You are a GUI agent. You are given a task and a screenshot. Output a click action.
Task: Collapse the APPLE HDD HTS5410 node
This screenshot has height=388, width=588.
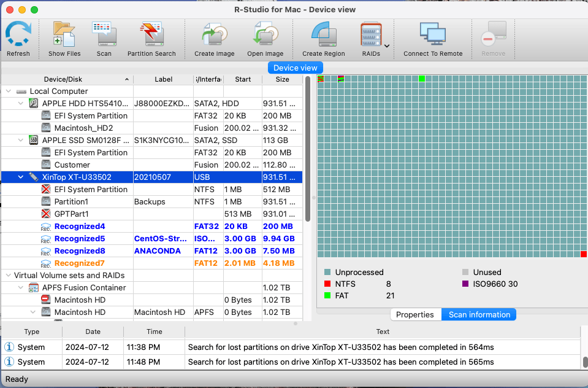[21, 103]
